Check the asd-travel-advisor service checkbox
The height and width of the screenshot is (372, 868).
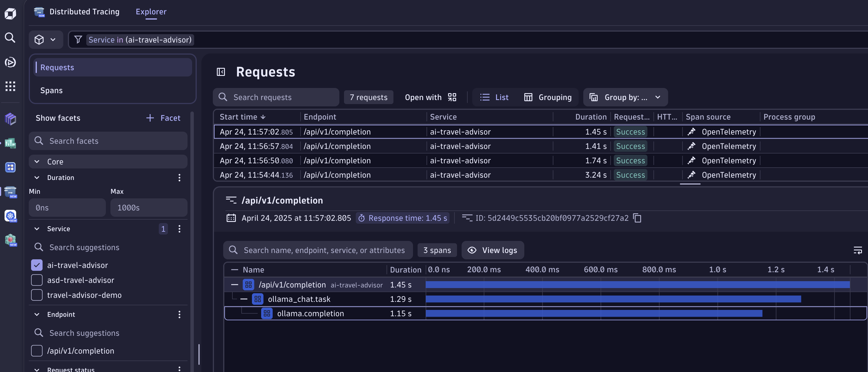click(x=37, y=280)
